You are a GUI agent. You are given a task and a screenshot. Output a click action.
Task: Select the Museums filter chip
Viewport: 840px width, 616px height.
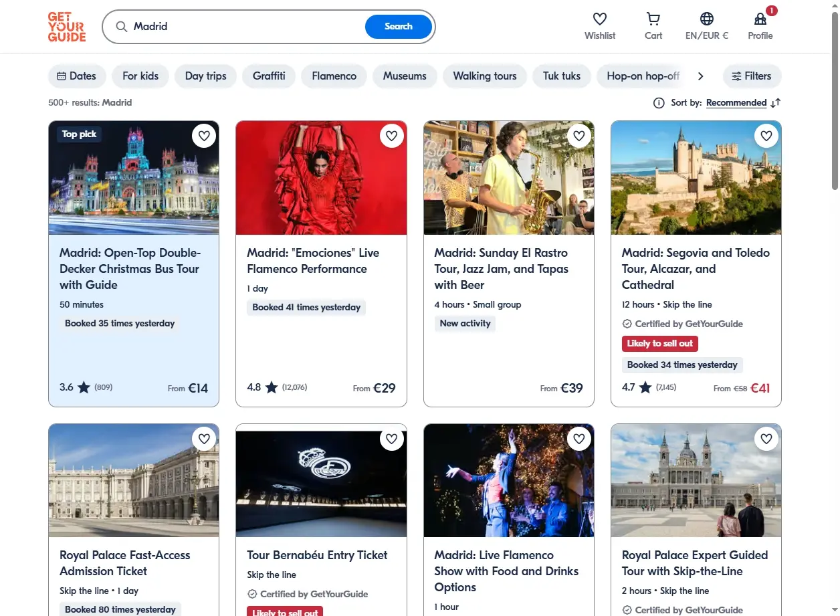pos(405,76)
